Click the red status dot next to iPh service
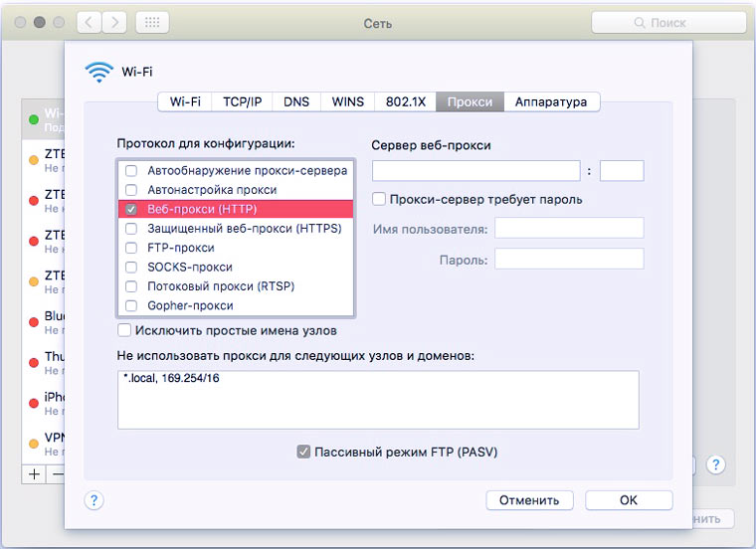756x549 pixels. coord(34,403)
